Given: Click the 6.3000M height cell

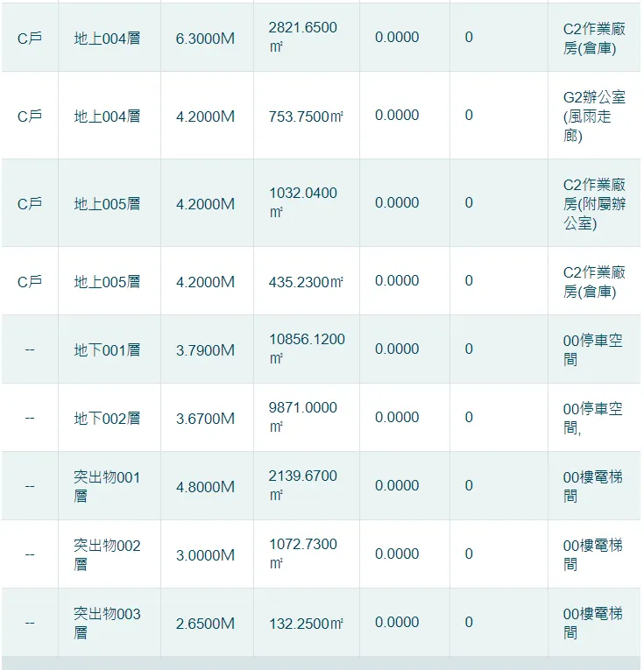Looking at the screenshot, I should tap(205, 38).
